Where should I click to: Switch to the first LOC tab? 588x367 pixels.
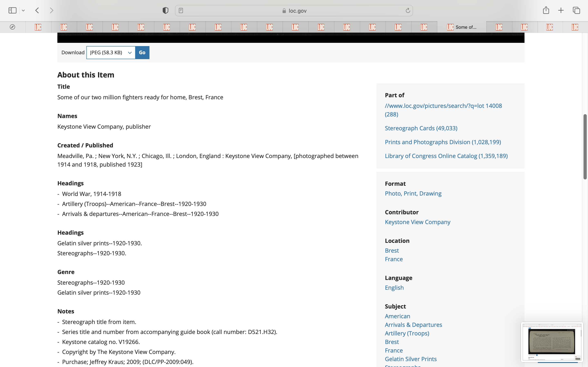[38, 27]
